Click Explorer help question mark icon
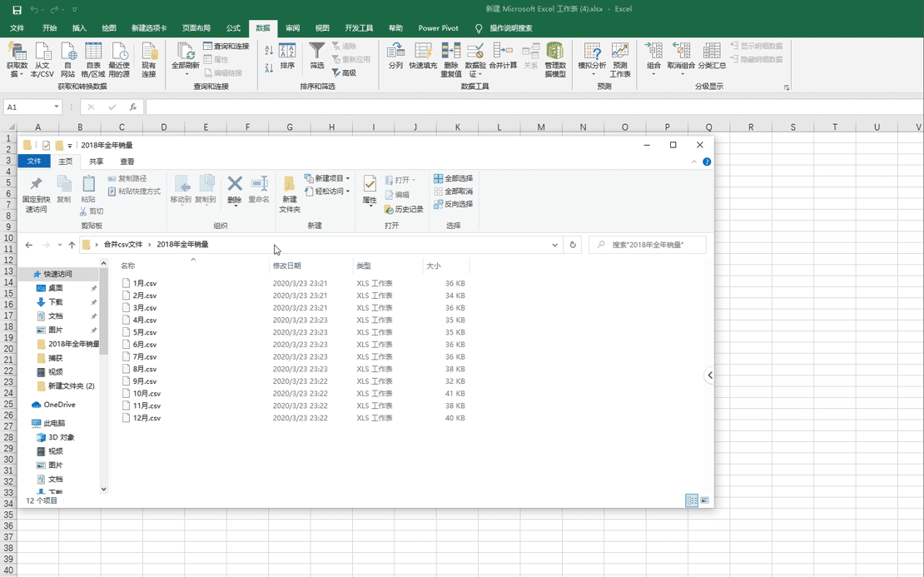The width and height of the screenshot is (924, 577). [x=707, y=162]
